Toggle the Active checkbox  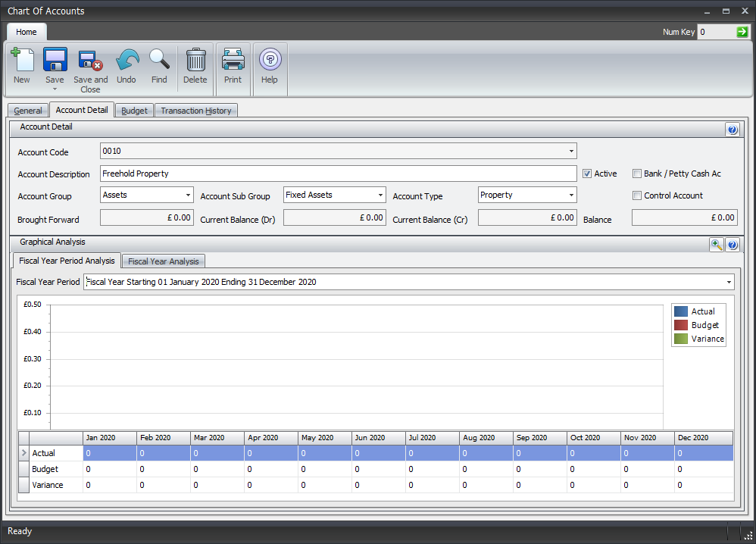[x=586, y=174]
